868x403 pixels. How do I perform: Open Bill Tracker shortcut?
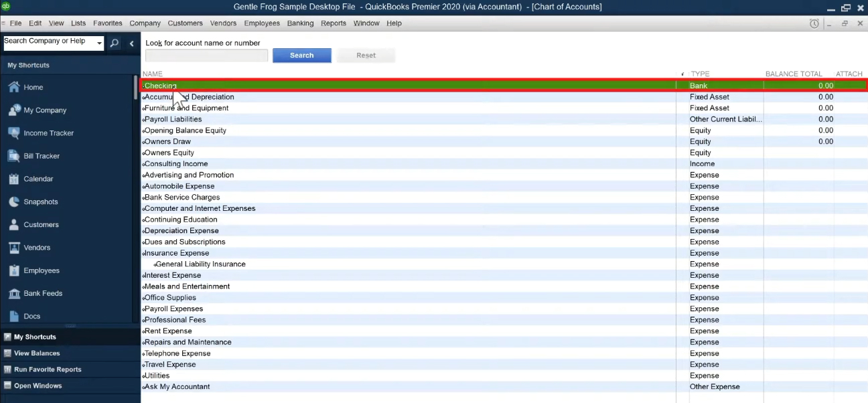point(42,156)
